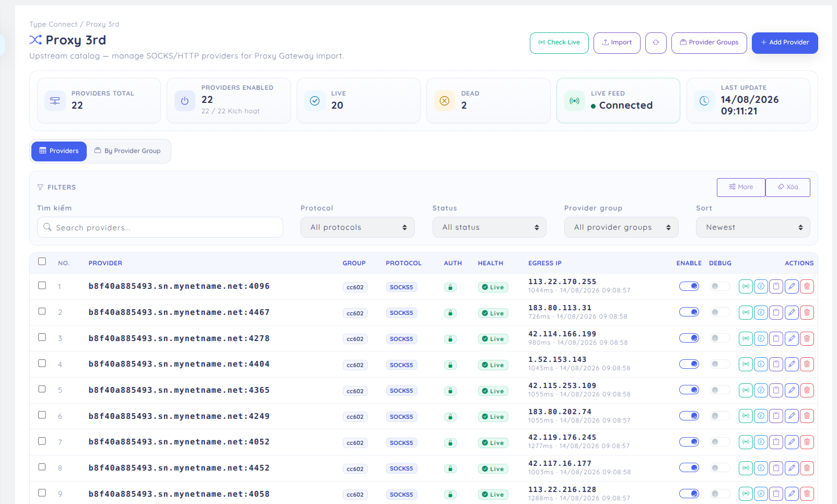Viewport: 837px width, 504px height.
Task: Switch to By Provider Group tab
Action: [127, 151]
